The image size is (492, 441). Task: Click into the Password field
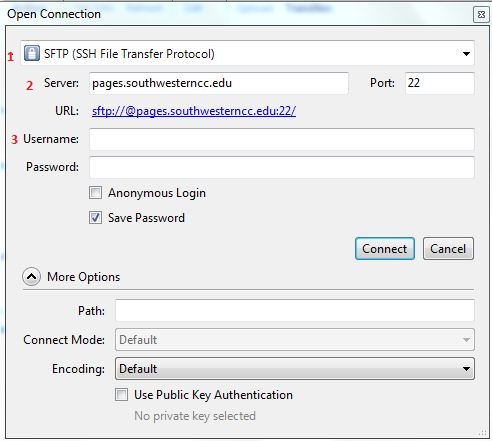click(x=282, y=167)
